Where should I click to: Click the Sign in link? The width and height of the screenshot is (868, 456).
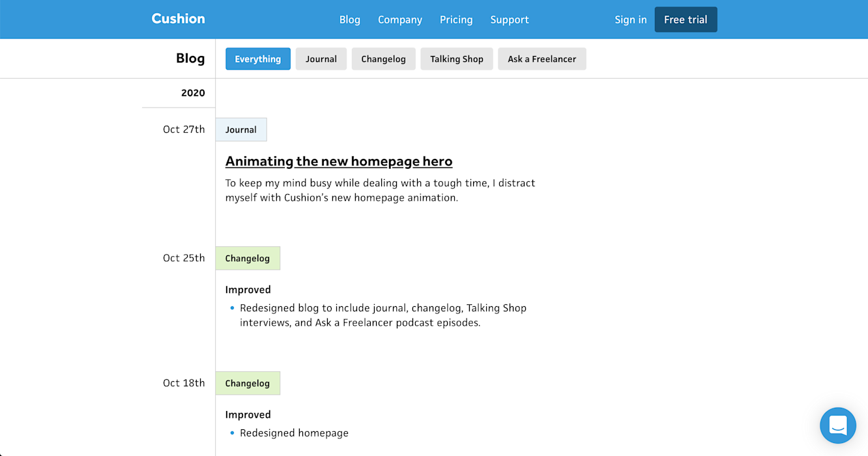630,20
